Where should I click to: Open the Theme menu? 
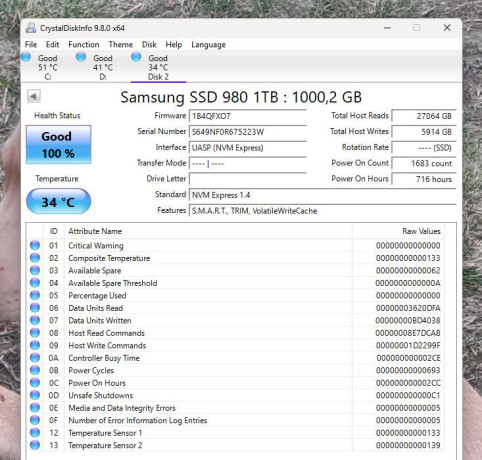121,44
